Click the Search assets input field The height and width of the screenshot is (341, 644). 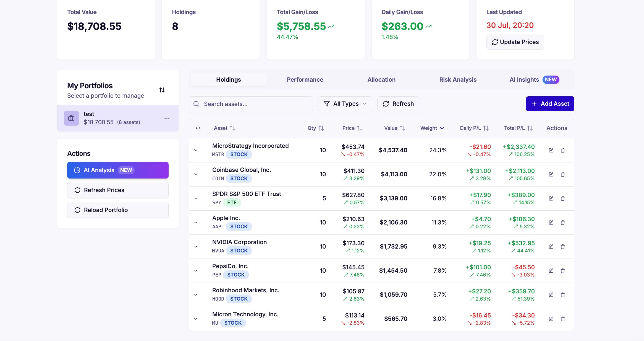tap(251, 104)
